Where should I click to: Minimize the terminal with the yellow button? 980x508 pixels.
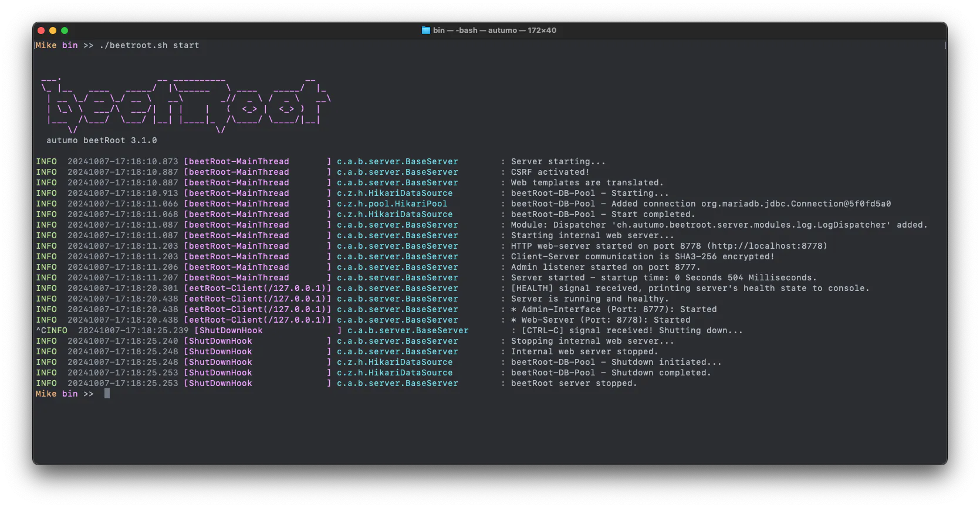coord(53,31)
